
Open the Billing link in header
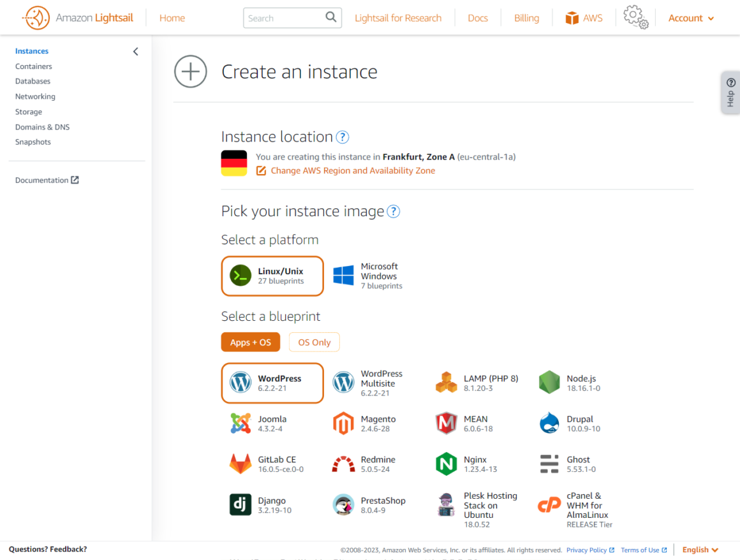pyautogui.click(x=526, y=18)
